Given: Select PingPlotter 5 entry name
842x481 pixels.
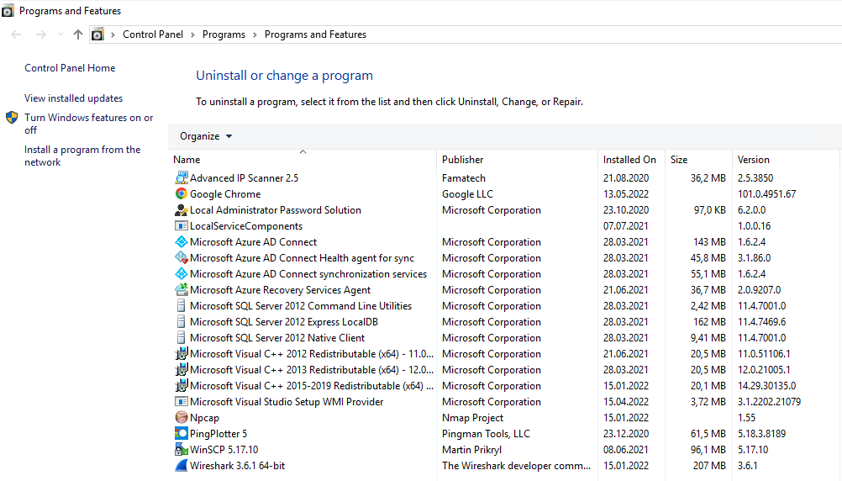Looking at the screenshot, I should pos(219,434).
